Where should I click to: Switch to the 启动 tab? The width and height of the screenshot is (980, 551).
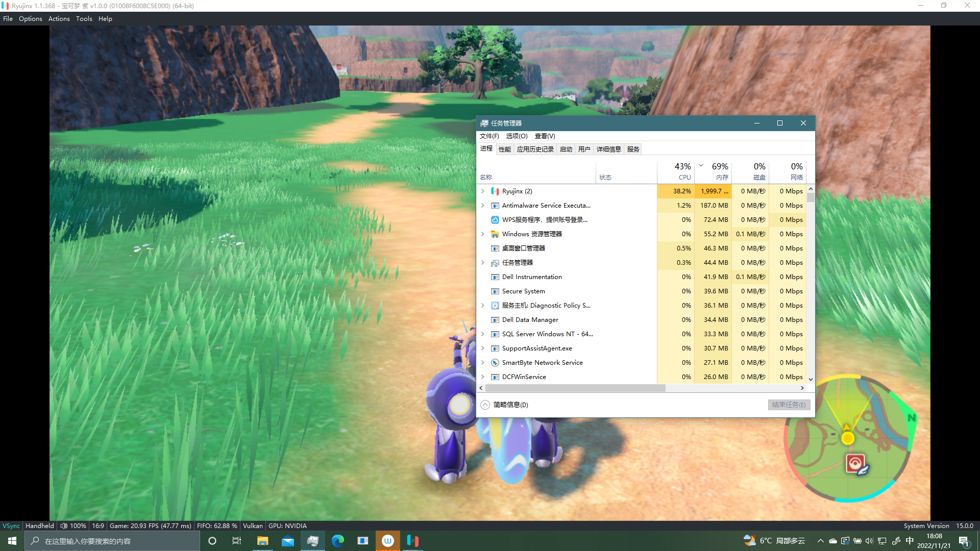coord(566,149)
